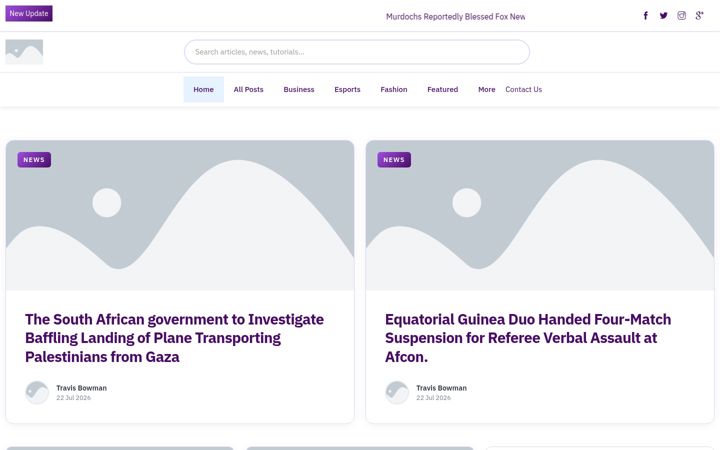Image resolution: width=720 pixels, height=450 pixels.
Task: Go to the Esports category
Action: pyautogui.click(x=347, y=90)
